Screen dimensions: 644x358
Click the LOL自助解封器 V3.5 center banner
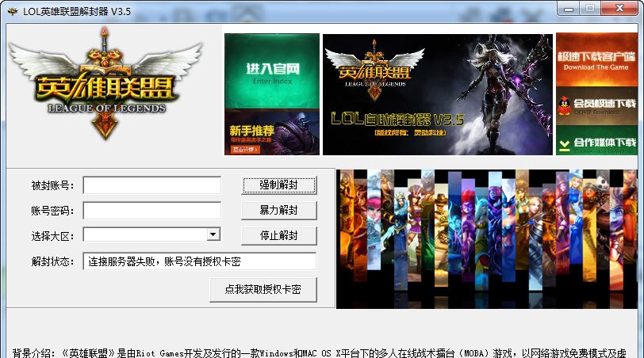click(438, 94)
